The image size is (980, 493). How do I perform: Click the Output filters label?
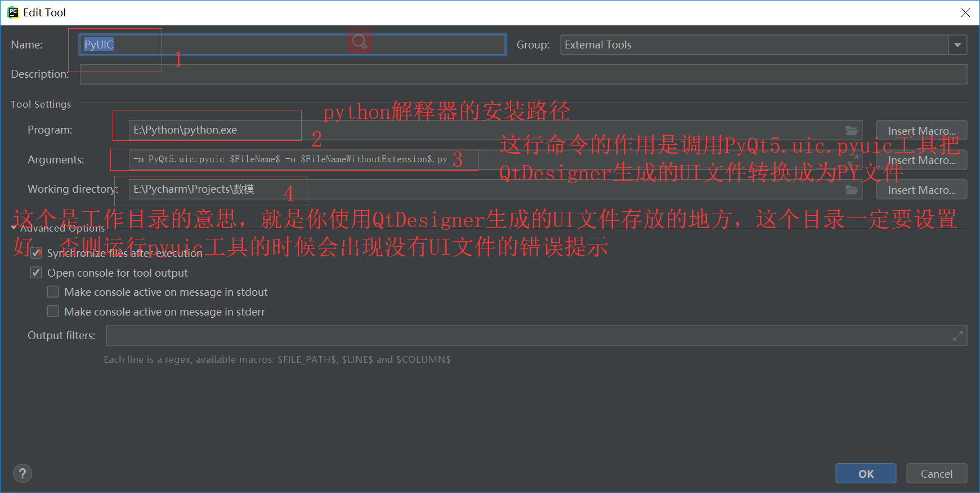pyautogui.click(x=61, y=336)
